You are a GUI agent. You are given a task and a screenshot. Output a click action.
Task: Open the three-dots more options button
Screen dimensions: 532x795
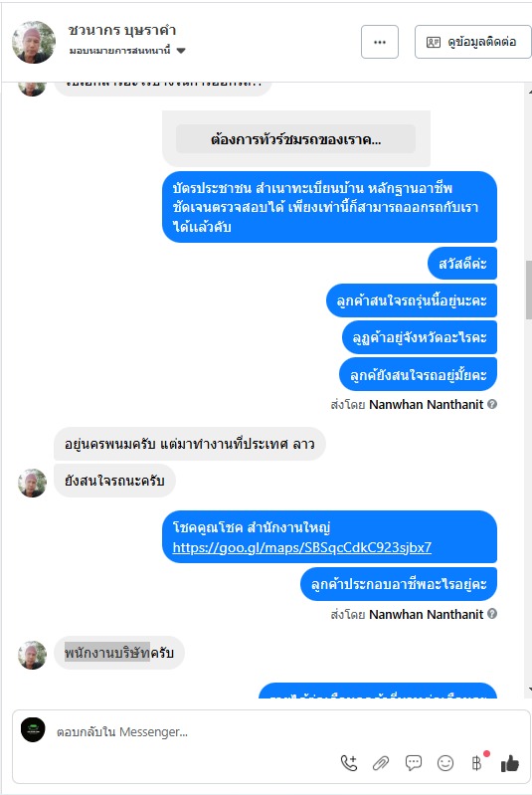pos(380,42)
